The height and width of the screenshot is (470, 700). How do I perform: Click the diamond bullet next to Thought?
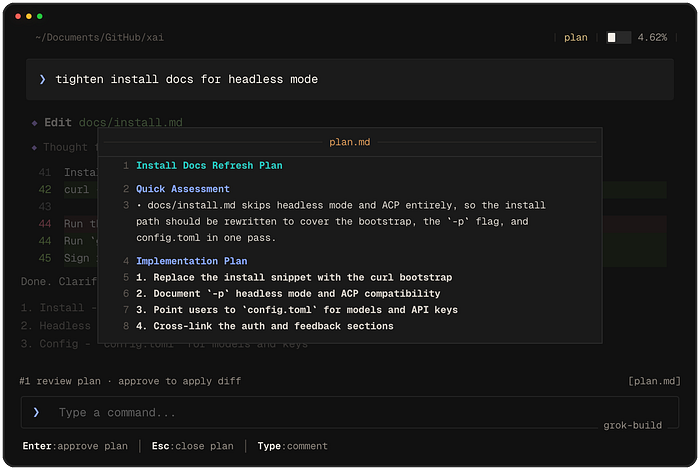(34, 147)
